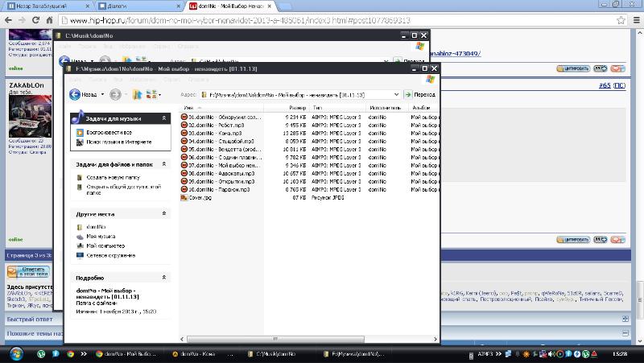Select file 09.domINo - Открытки.mp3
This screenshot has height=363, width=644.
tap(222, 182)
